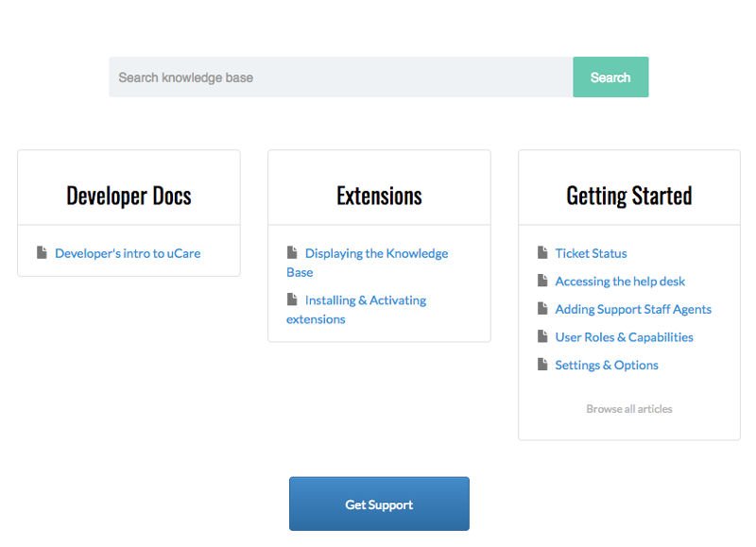Open Developer's intro to uCare article
The width and height of the screenshot is (756, 547).
[x=128, y=253]
